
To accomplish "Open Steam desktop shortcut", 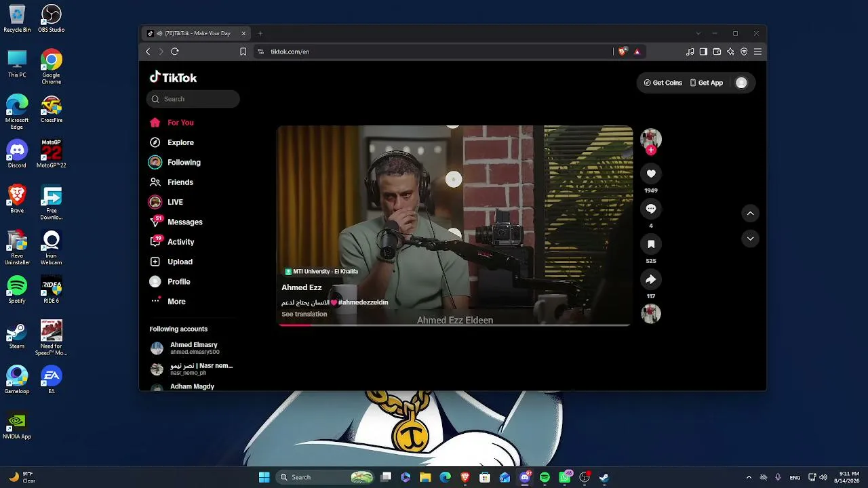I will click(17, 335).
